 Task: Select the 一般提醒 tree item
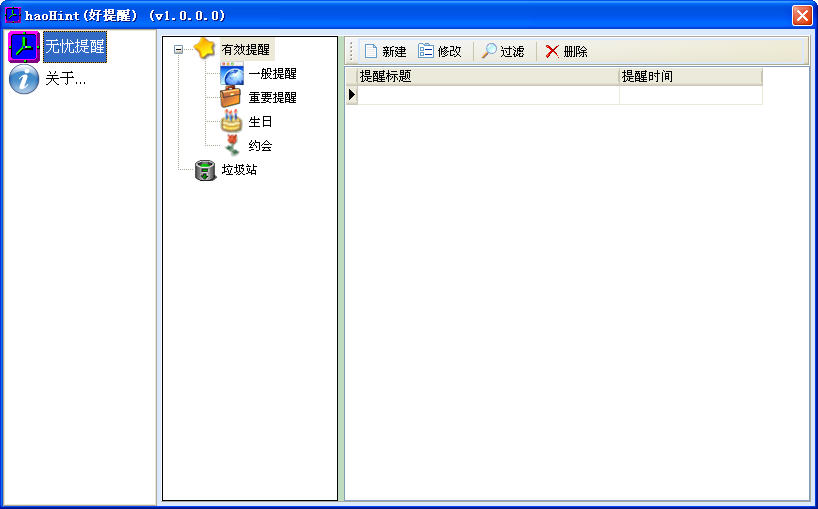pyautogui.click(x=272, y=74)
